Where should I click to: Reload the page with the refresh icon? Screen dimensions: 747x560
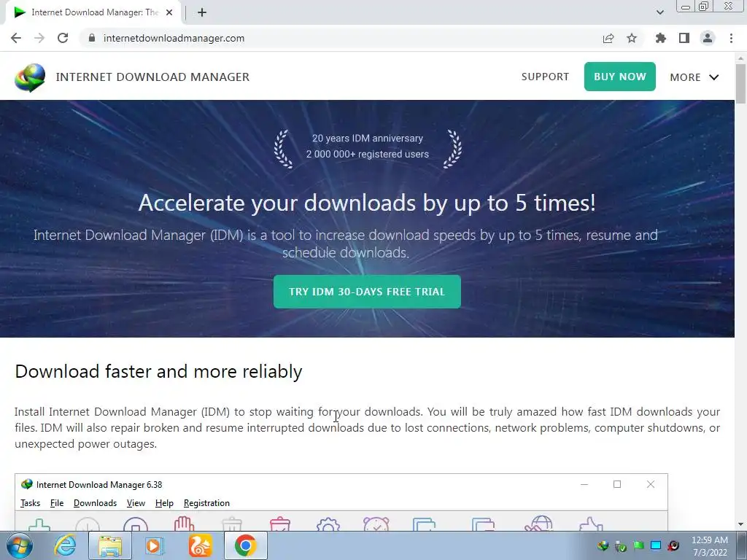pyautogui.click(x=63, y=38)
